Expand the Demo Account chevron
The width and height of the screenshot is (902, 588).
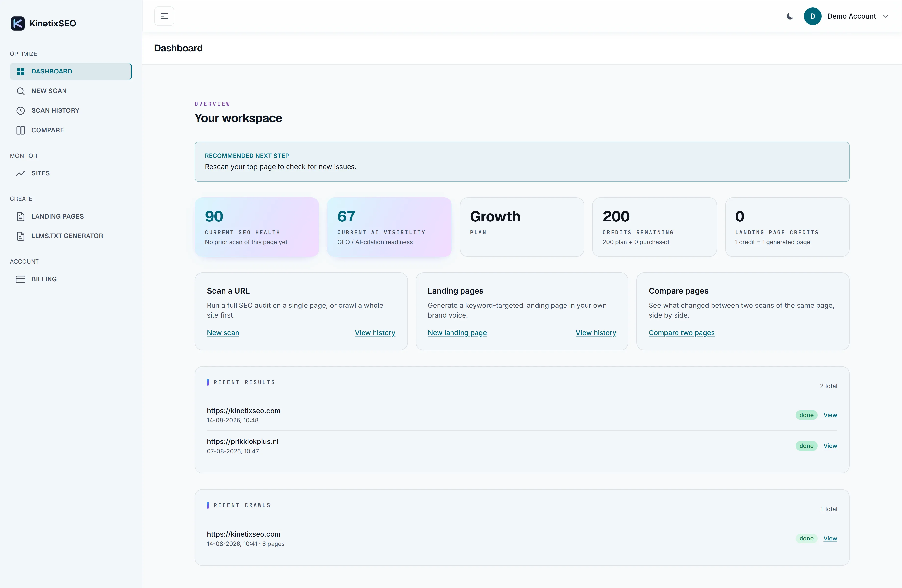(886, 16)
